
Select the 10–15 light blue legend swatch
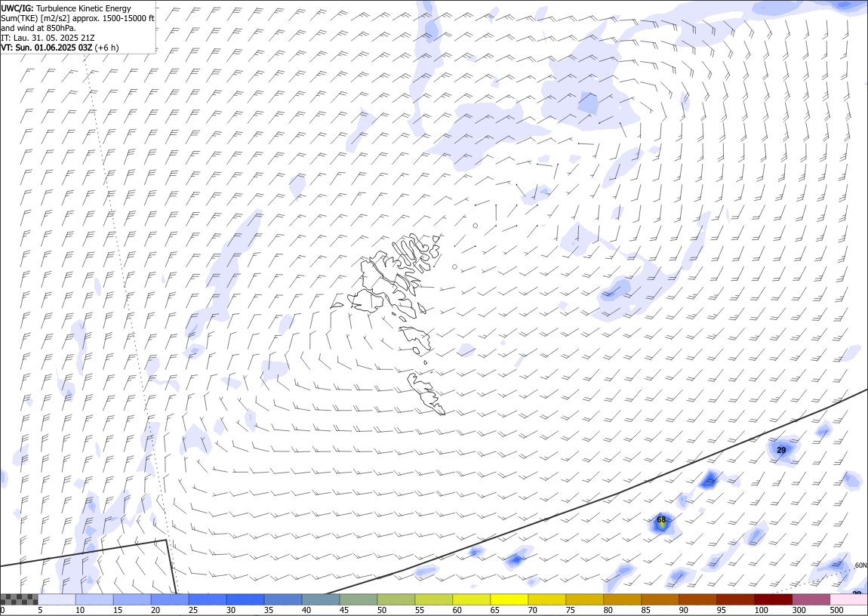coord(94,599)
